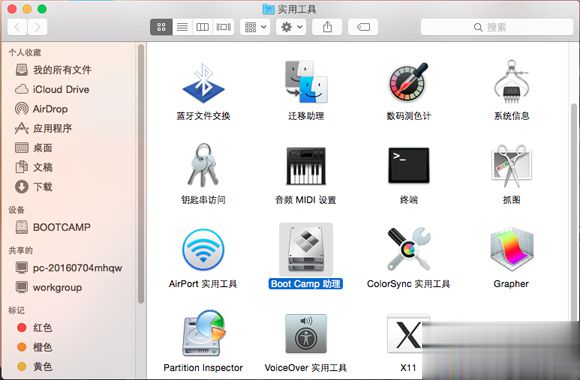Image resolution: width=580 pixels, height=380 pixels.
Task: Open the Grab screenshot tool (抓图)
Action: click(511, 165)
